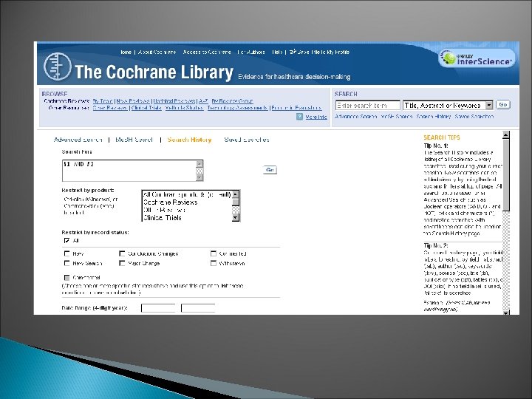Open the A-Z browse link
Screen dimensions: 532x399
[x=203, y=100]
